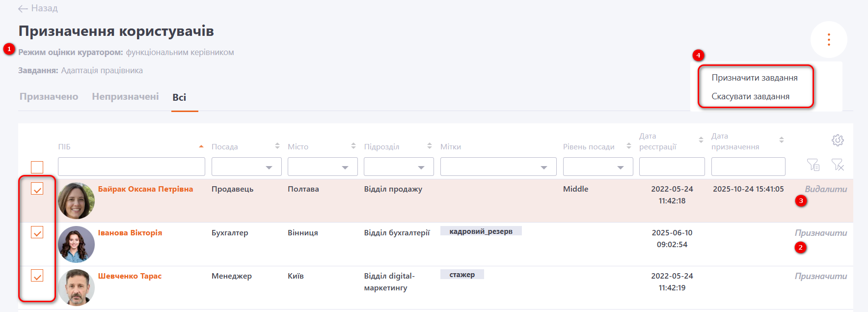Open table column settings gear
This screenshot has width=868, height=312.
[838, 141]
